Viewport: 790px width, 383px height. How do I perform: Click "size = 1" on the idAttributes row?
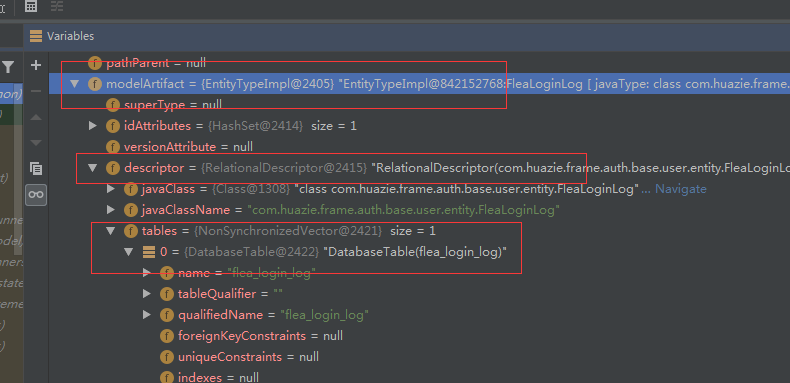click(334, 125)
